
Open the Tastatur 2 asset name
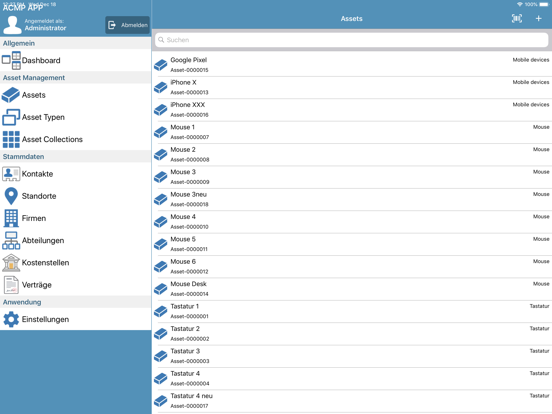(185, 328)
